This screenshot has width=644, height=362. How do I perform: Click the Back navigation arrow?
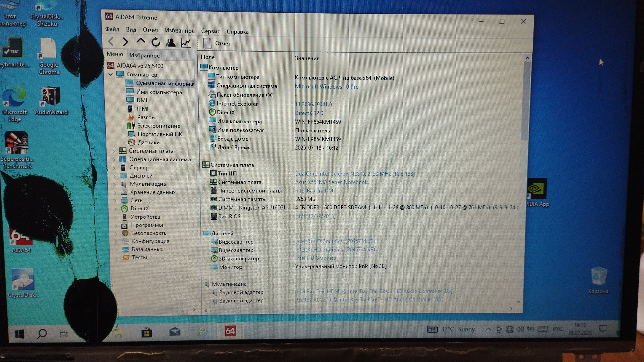click(111, 42)
